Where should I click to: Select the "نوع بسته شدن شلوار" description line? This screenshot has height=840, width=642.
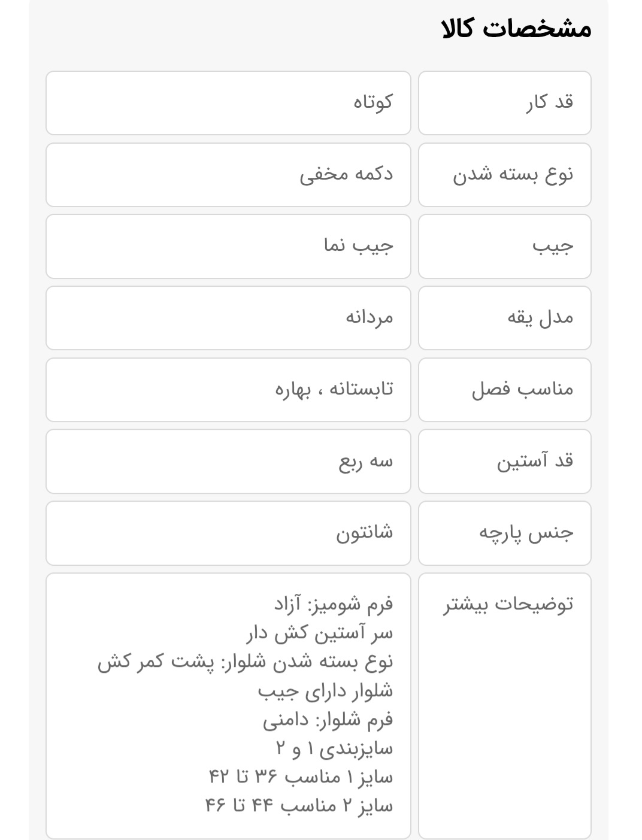coord(245,662)
